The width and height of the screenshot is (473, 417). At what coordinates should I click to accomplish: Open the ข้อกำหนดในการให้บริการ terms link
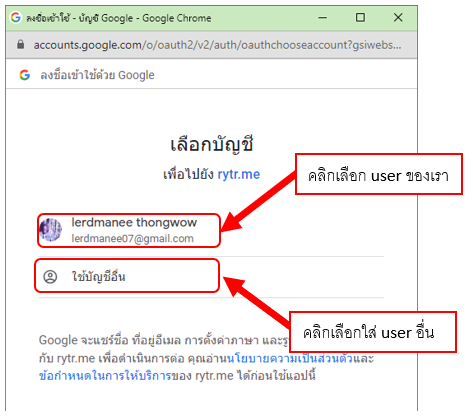(x=105, y=376)
